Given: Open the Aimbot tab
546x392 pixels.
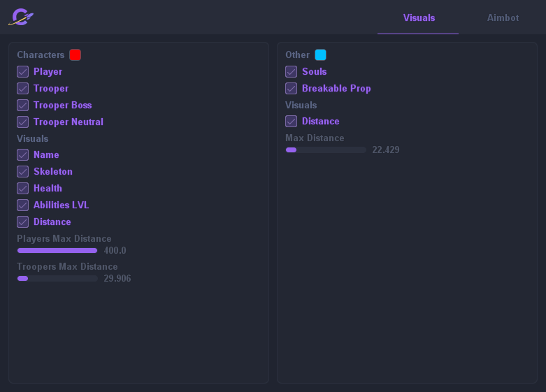Looking at the screenshot, I should 503,18.
